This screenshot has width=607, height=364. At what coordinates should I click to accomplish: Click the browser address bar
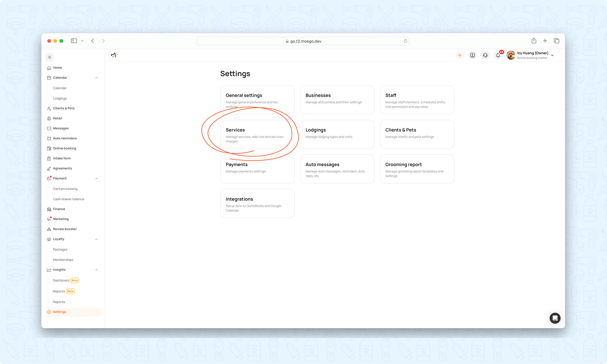pos(303,41)
